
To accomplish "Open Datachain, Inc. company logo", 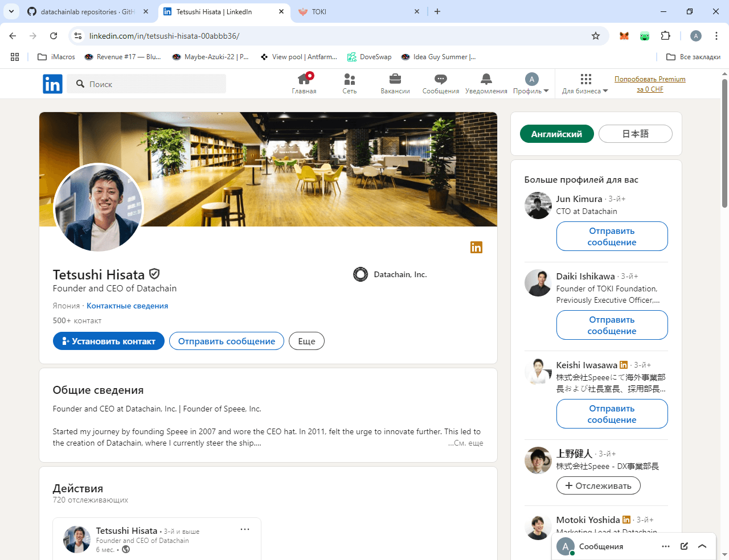I will point(361,274).
